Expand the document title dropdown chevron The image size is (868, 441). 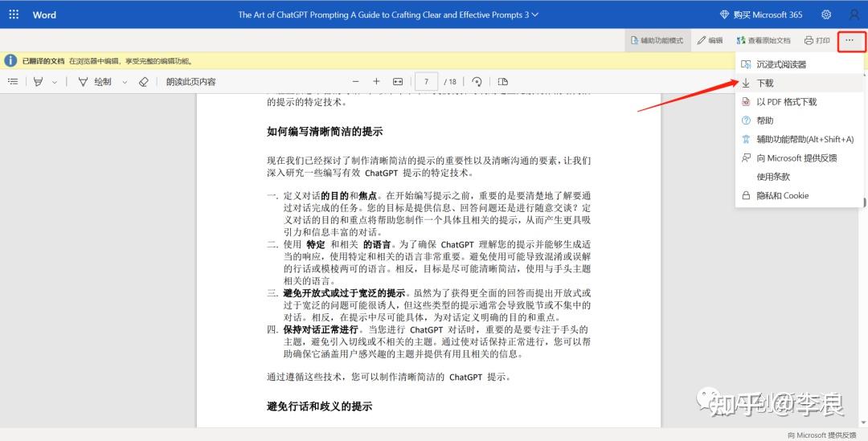click(534, 15)
